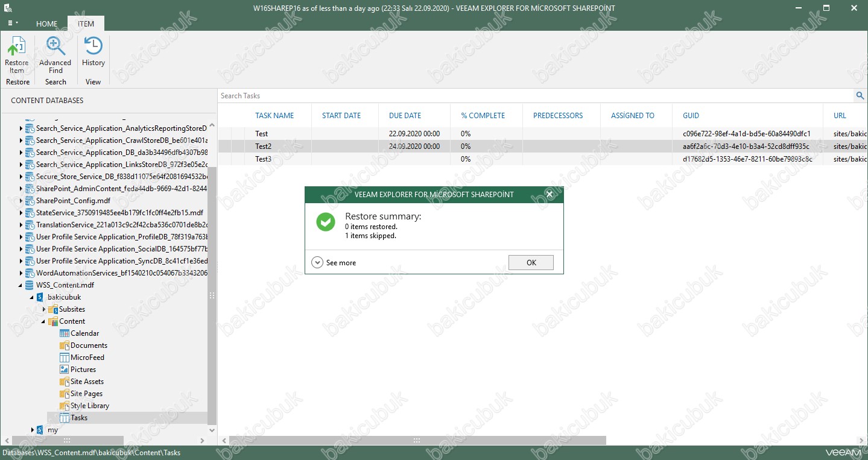This screenshot has width=868, height=460.
Task: Sort by START DATE column header
Action: (341, 115)
